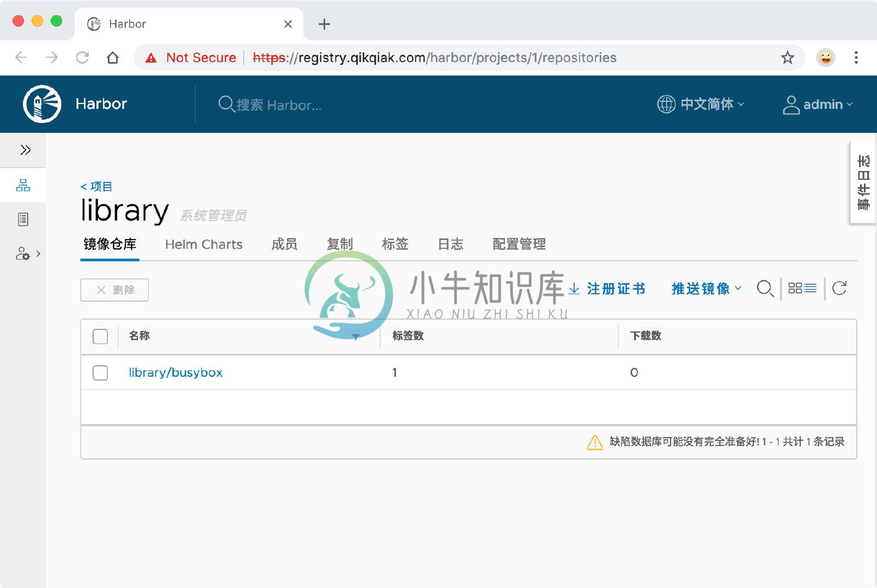Open the 事件日志 side panel
Viewport: 877px width, 588px height.
pos(863,183)
